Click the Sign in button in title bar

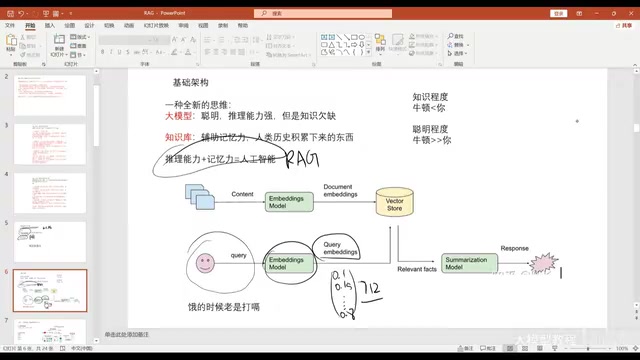tap(558, 13)
